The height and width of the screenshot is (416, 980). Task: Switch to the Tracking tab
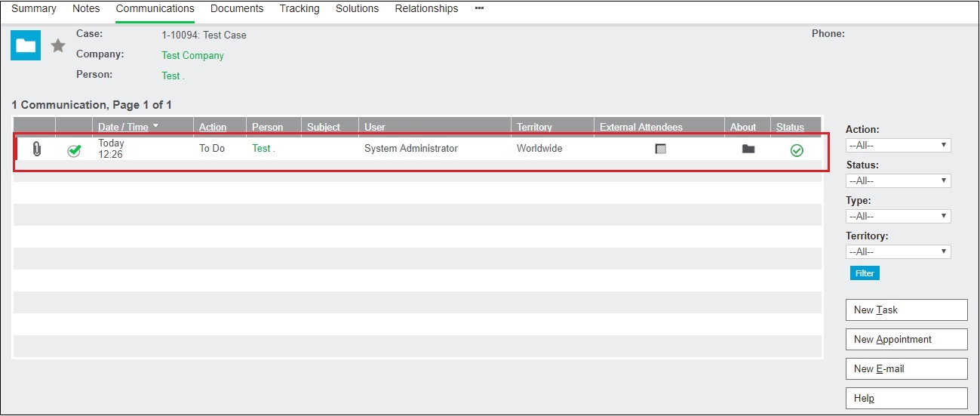(x=300, y=9)
